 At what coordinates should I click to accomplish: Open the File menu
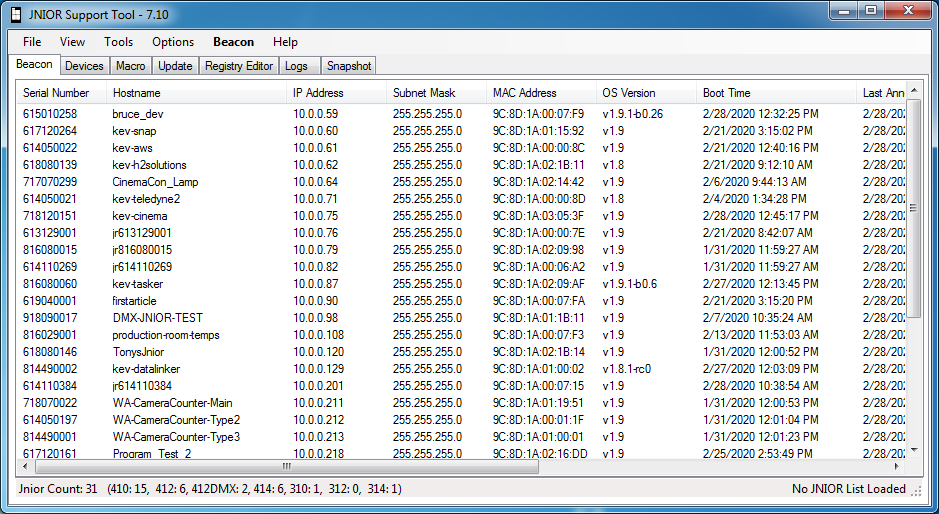(x=32, y=42)
